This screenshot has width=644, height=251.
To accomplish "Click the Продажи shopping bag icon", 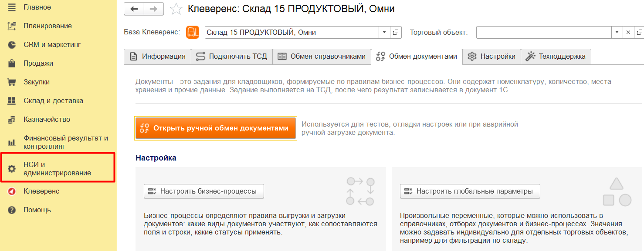I will click(x=12, y=63).
